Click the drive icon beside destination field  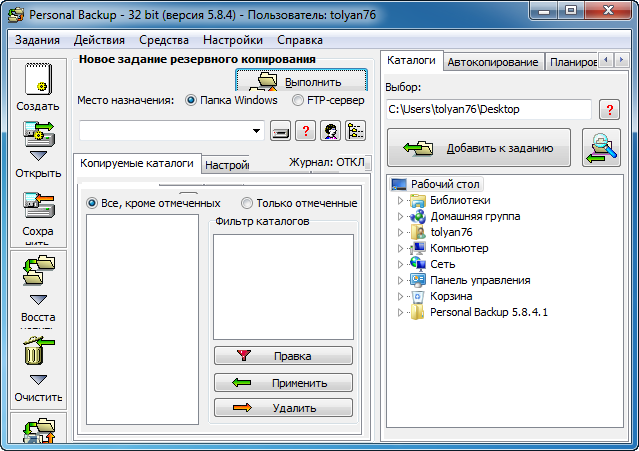pyautogui.click(x=279, y=131)
